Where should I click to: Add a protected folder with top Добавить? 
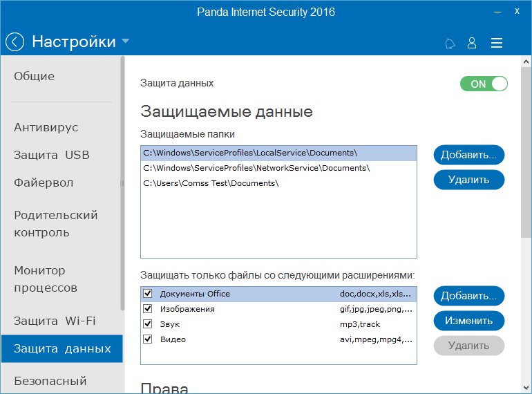click(469, 155)
